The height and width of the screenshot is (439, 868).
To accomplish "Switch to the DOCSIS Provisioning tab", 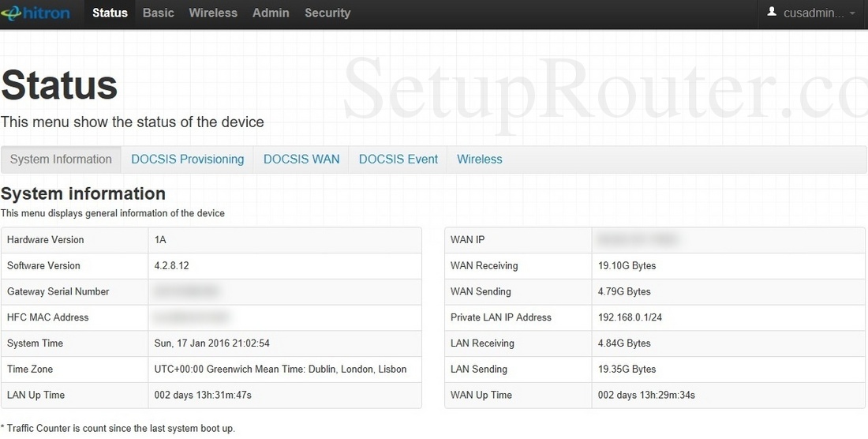I will pos(187,159).
